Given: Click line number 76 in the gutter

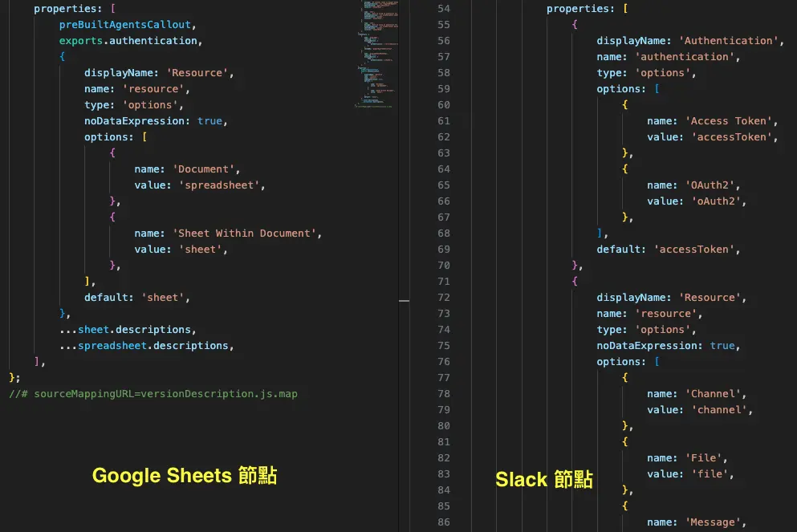Looking at the screenshot, I should [x=444, y=362].
